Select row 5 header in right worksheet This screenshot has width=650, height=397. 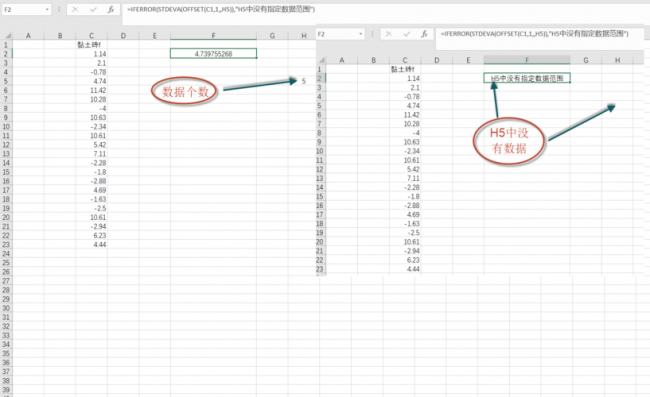pos(320,106)
